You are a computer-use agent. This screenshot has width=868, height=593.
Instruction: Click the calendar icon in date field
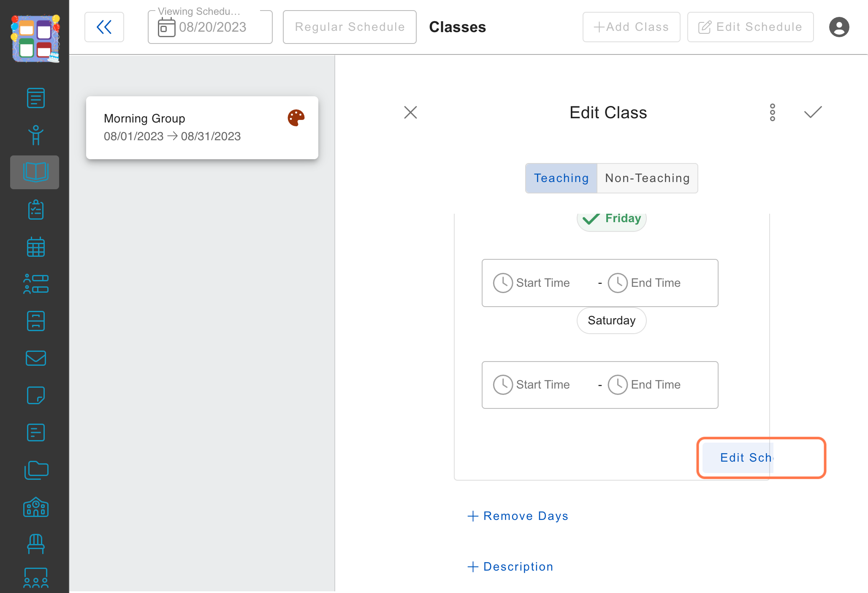tap(166, 27)
